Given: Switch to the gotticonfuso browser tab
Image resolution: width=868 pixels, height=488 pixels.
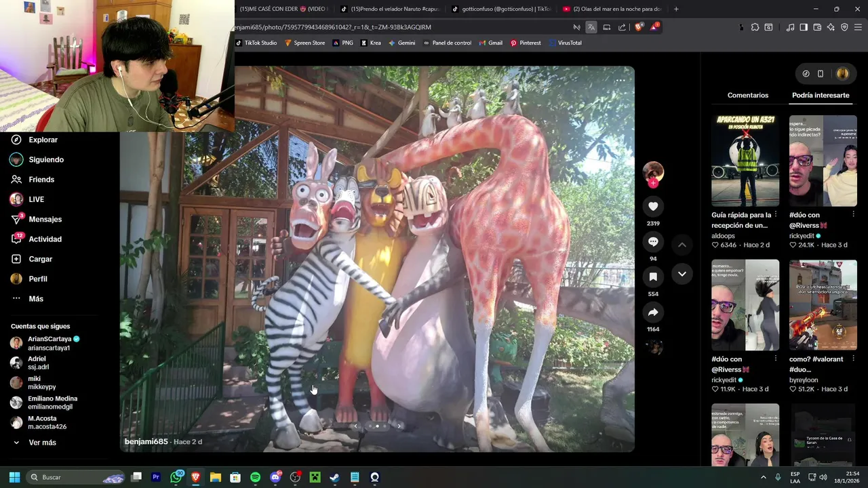Looking at the screenshot, I should pyautogui.click(x=501, y=9).
